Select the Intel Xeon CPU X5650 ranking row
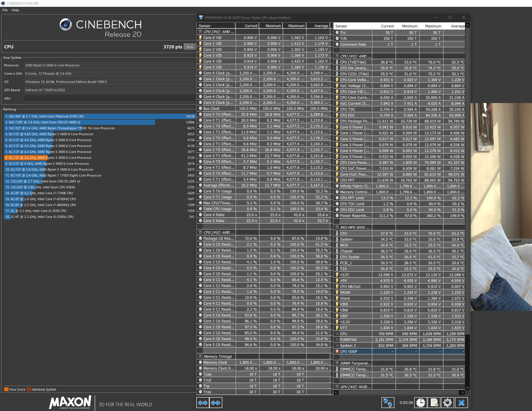Viewport: 532px width, 411px height. click(x=100, y=187)
